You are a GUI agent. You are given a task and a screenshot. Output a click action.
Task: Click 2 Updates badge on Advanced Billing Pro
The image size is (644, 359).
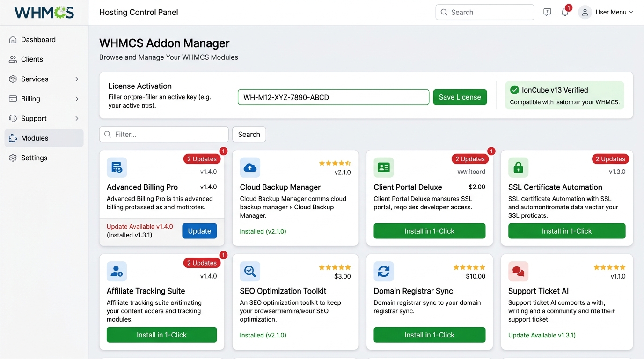(202, 159)
